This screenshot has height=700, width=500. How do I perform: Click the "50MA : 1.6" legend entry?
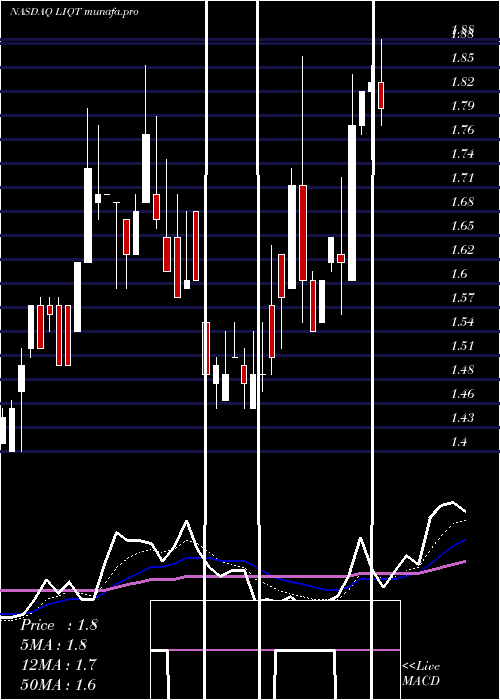(58, 685)
